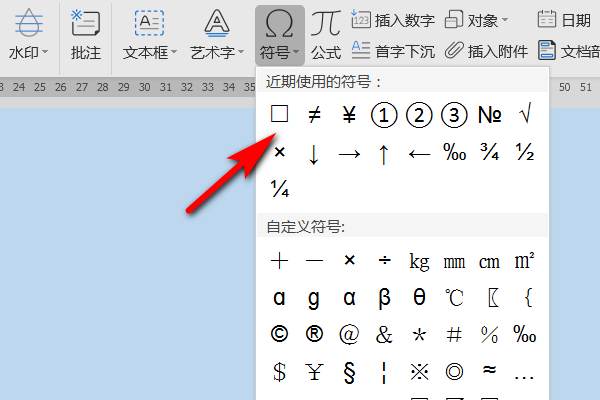Viewport: 600px width, 400px height.
Task: Insert the m² unit symbol
Action: [x=525, y=261]
